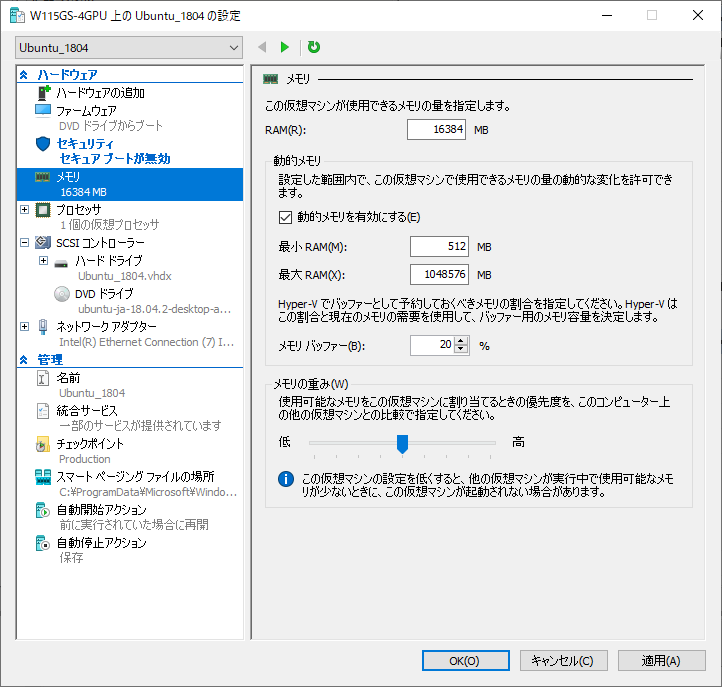Decrease memory buffer with down spinner arrow
This screenshot has height=687, width=722.
[461, 349]
